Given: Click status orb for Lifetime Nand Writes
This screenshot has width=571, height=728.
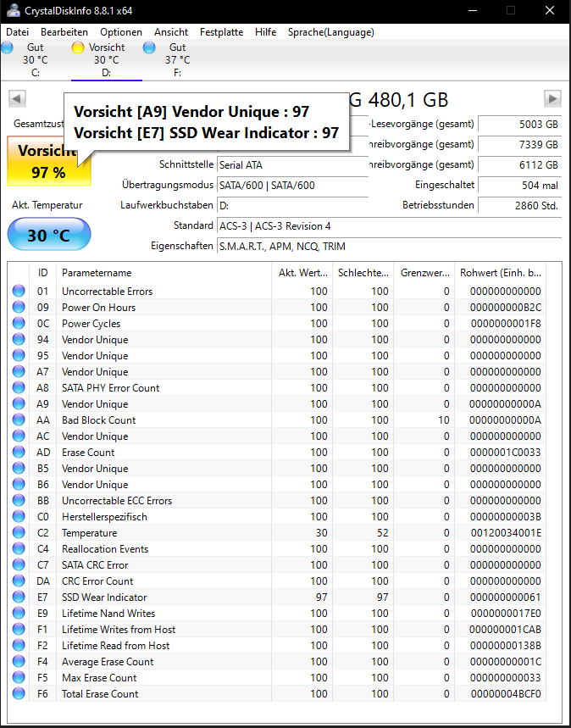Looking at the screenshot, I should [19, 613].
